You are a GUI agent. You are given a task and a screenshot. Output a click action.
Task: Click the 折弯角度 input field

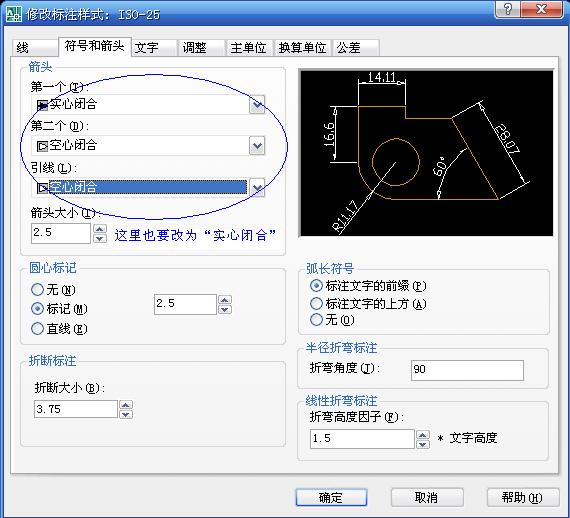[x=467, y=370]
